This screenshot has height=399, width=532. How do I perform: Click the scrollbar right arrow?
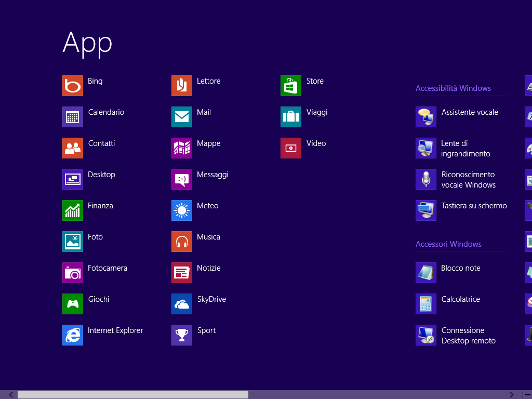coord(511,395)
